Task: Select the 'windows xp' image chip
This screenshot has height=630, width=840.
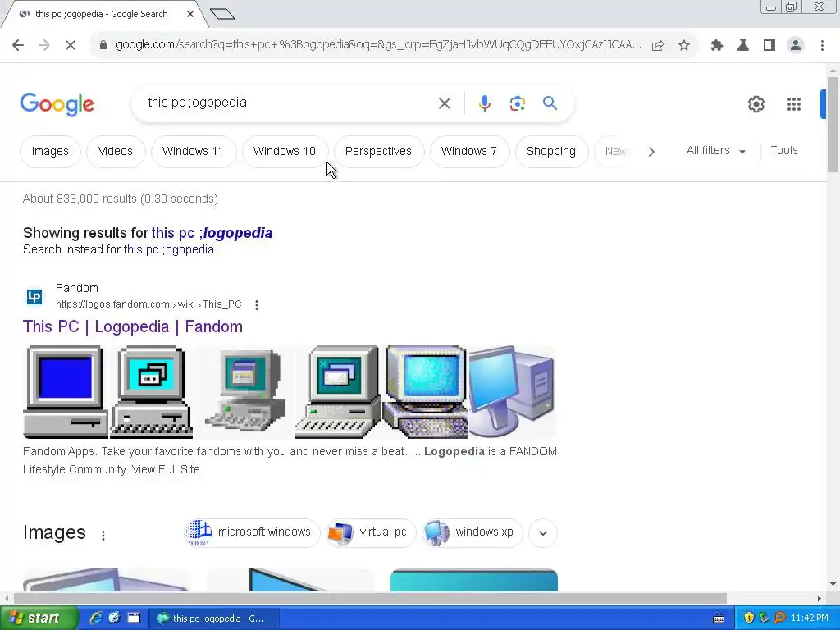Action: click(x=472, y=532)
